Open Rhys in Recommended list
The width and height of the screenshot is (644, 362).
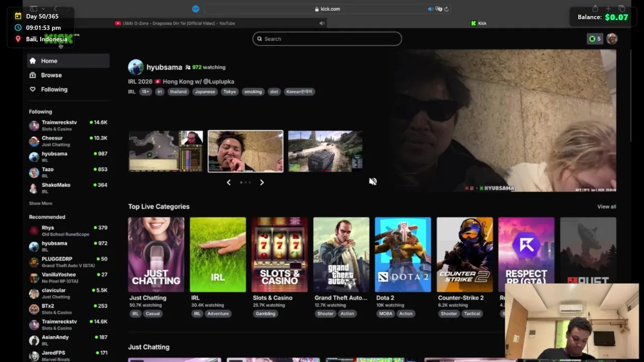(x=68, y=231)
